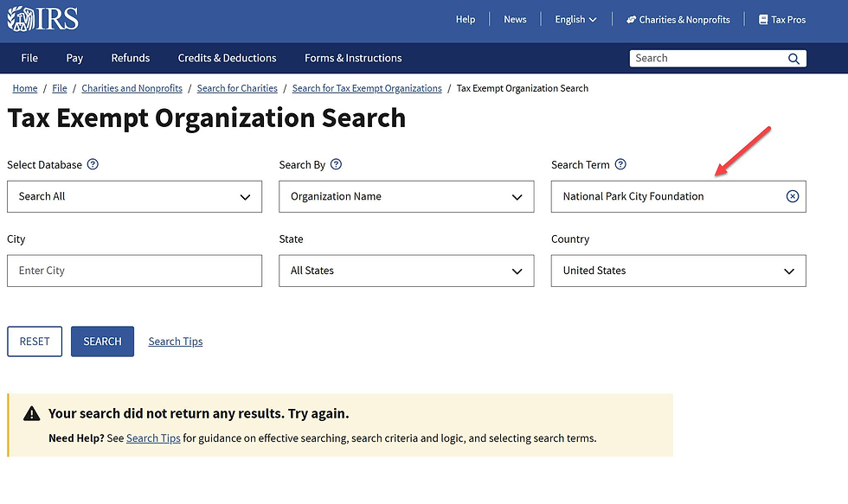Open the Select Database dropdown
Image resolution: width=848 pixels, height=504 pixels.
point(134,196)
